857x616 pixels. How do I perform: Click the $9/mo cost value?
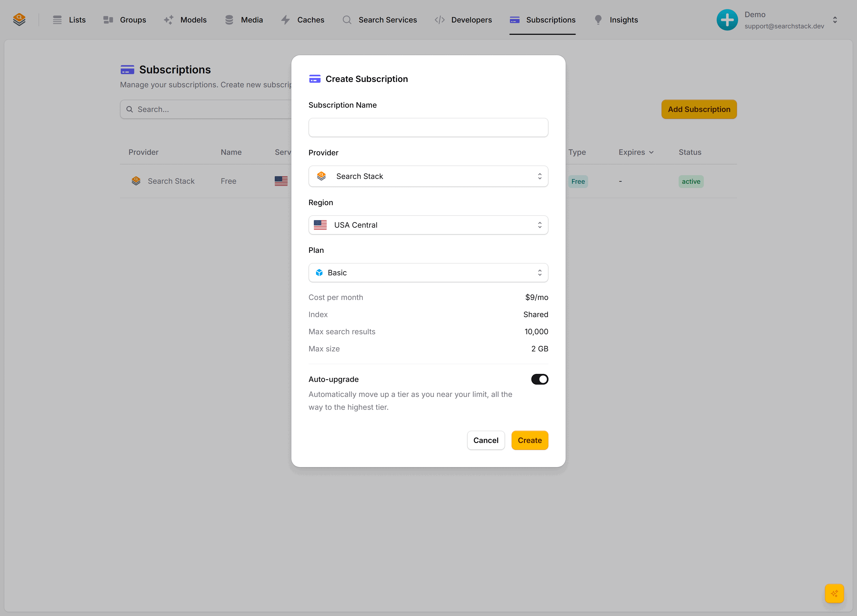point(536,297)
